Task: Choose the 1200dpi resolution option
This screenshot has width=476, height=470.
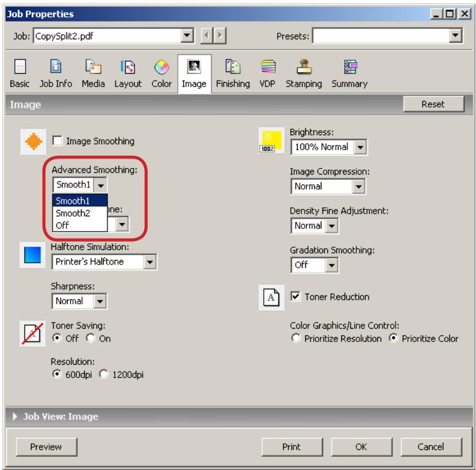Action: point(104,374)
